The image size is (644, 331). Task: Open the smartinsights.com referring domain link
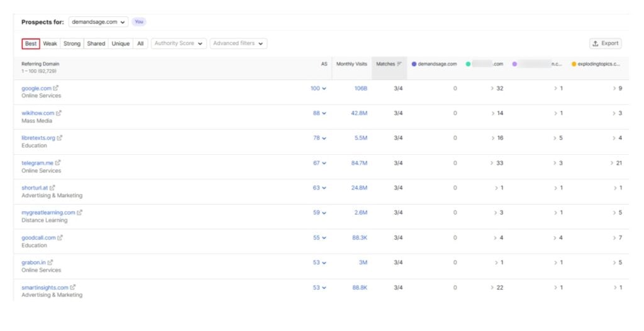coord(45,288)
